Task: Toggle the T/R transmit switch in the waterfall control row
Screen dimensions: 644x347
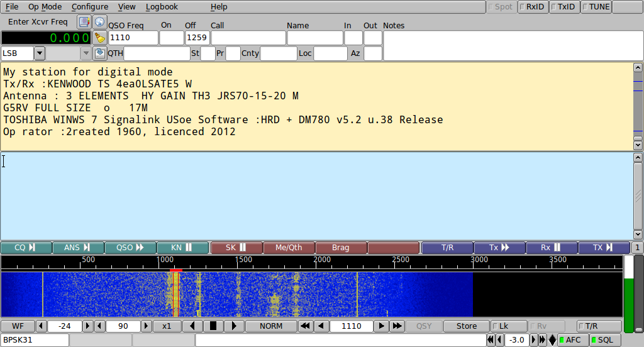Action: (x=599, y=326)
